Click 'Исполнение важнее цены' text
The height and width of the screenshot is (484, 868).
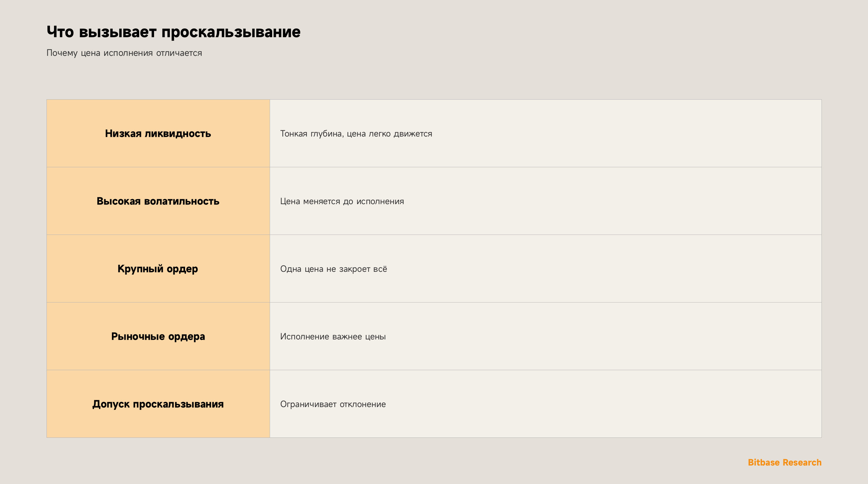coord(333,337)
